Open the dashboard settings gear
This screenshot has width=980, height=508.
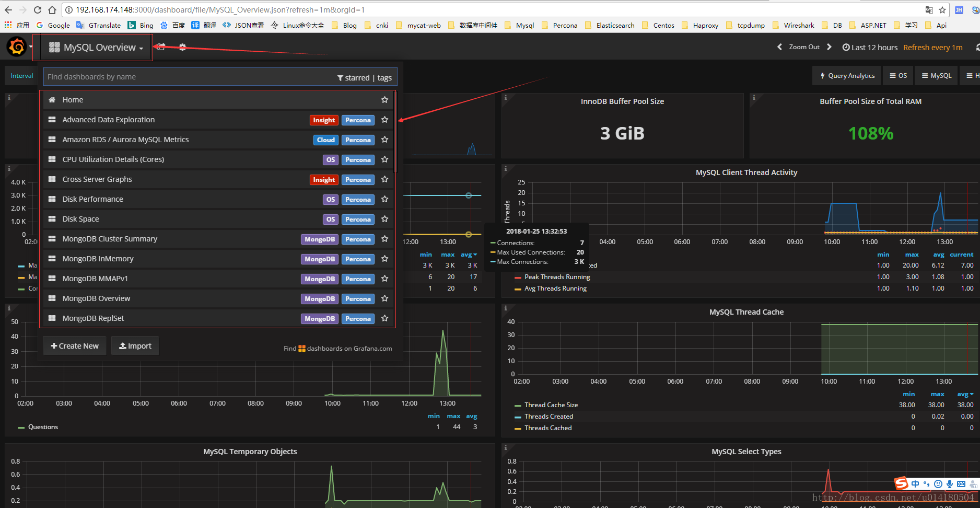click(x=182, y=47)
